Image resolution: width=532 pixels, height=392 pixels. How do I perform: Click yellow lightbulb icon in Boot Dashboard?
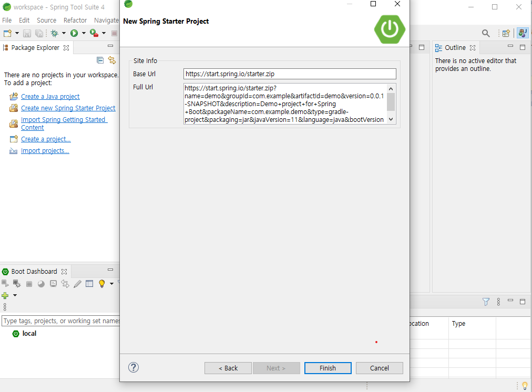101,284
